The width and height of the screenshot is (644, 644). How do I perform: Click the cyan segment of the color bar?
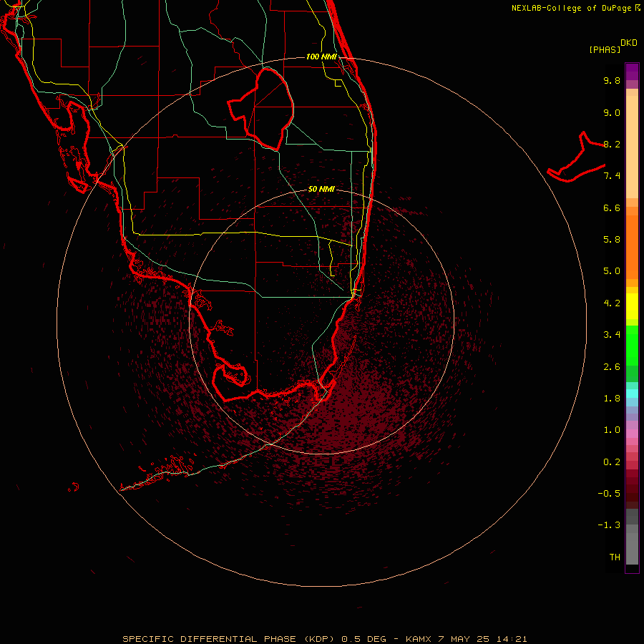[x=632, y=394]
